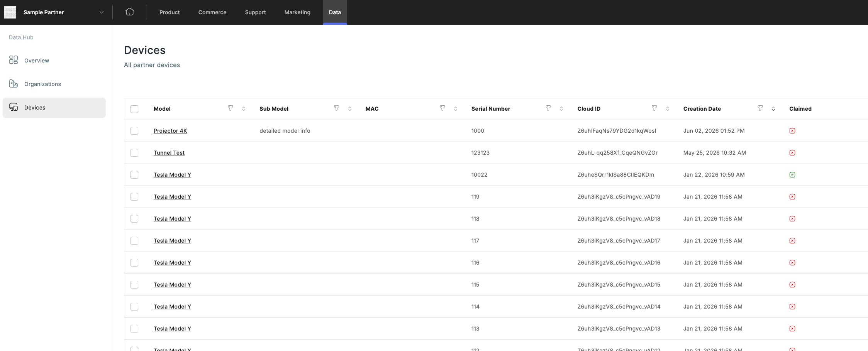Screen dimensions: 868x351
Task: Sort by the Sub Model column
Action: click(x=350, y=109)
